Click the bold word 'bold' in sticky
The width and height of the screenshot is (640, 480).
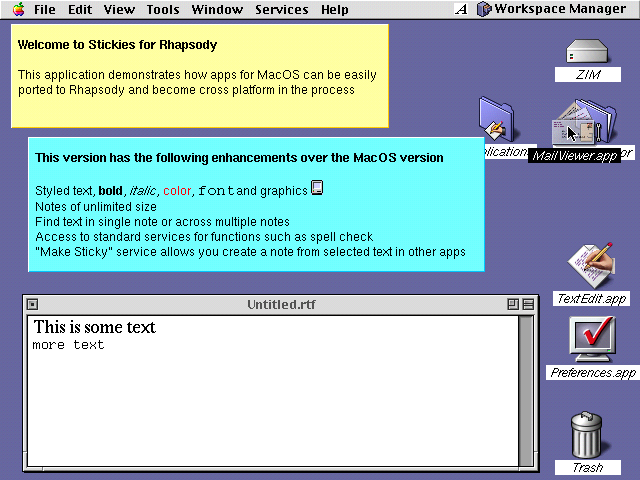110,191
